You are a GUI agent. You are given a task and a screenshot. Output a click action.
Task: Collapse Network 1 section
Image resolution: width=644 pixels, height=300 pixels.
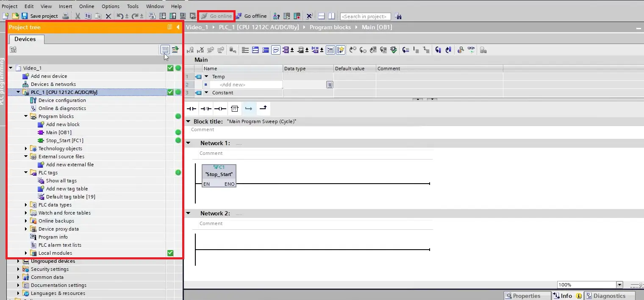click(x=188, y=143)
